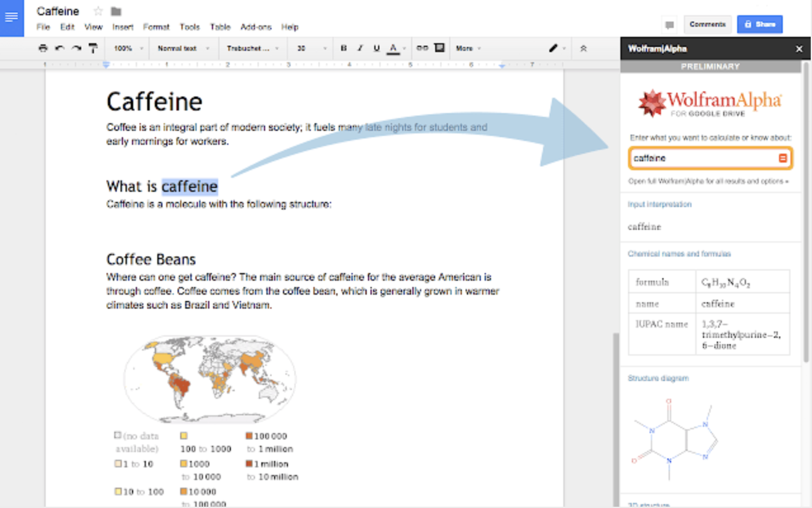The height and width of the screenshot is (508, 812).
Task: Undo the last edit
Action: coord(60,48)
